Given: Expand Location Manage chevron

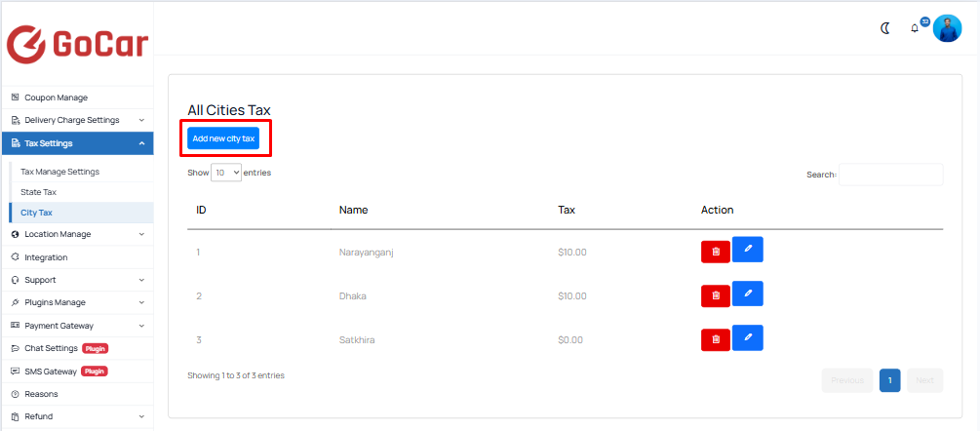Looking at the screenshot, I should (141, 234).
